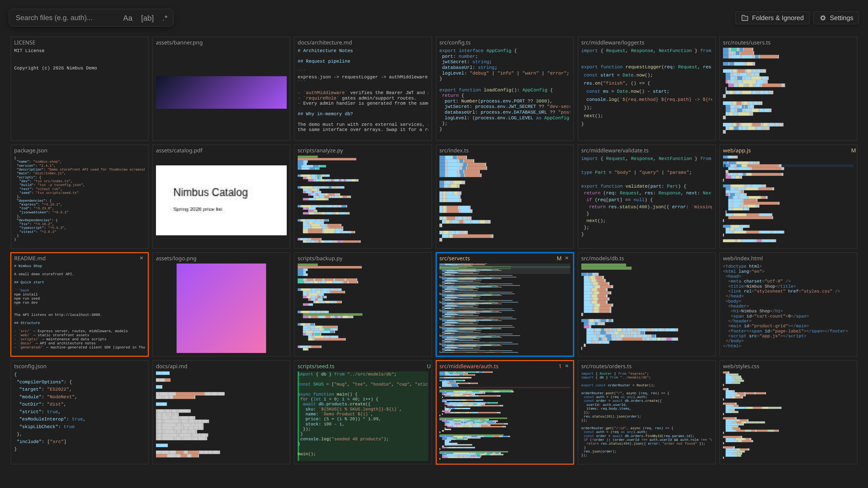Viewport: 868px width, 488px height.
Task: Open assets/banner.png thumbnail
Action: 221,89
